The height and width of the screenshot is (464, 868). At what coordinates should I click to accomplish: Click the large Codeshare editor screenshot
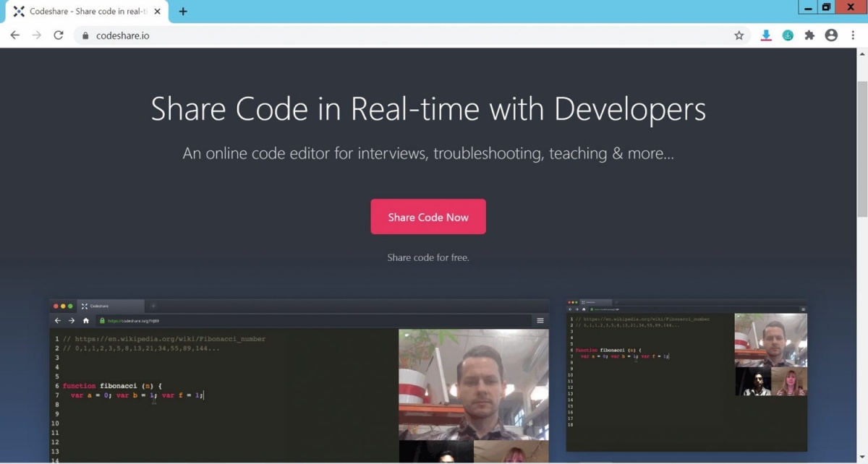coord(299,381)
